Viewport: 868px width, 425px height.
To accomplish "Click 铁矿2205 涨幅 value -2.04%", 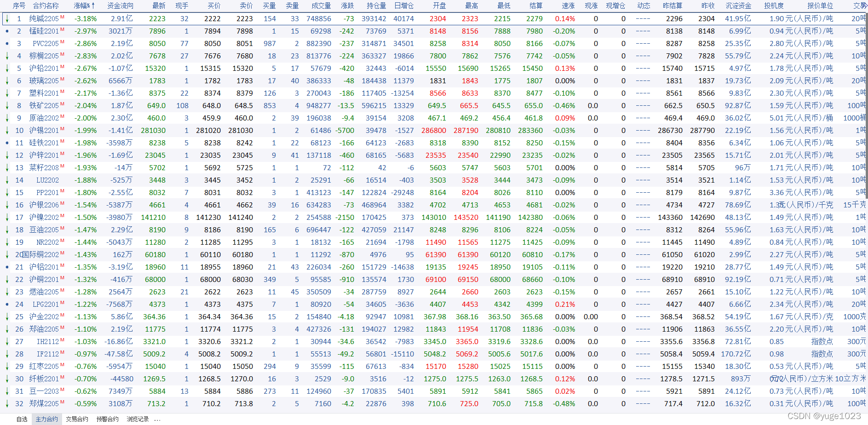I will 86,105.
